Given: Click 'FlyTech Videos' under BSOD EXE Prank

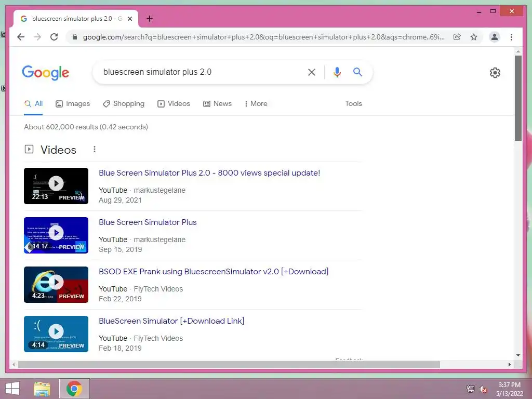Looking at the screenshot, I should (158, 289).
